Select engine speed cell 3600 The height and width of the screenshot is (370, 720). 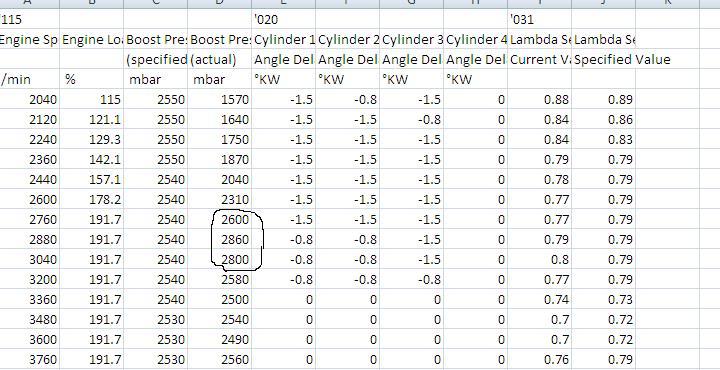tap(29, 340)
